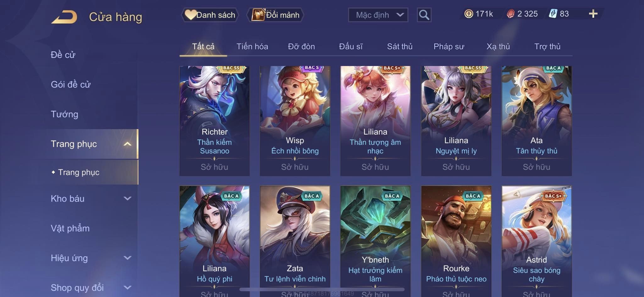
Task: Go to Vật phẩm in sidebar
Action: 70,228
